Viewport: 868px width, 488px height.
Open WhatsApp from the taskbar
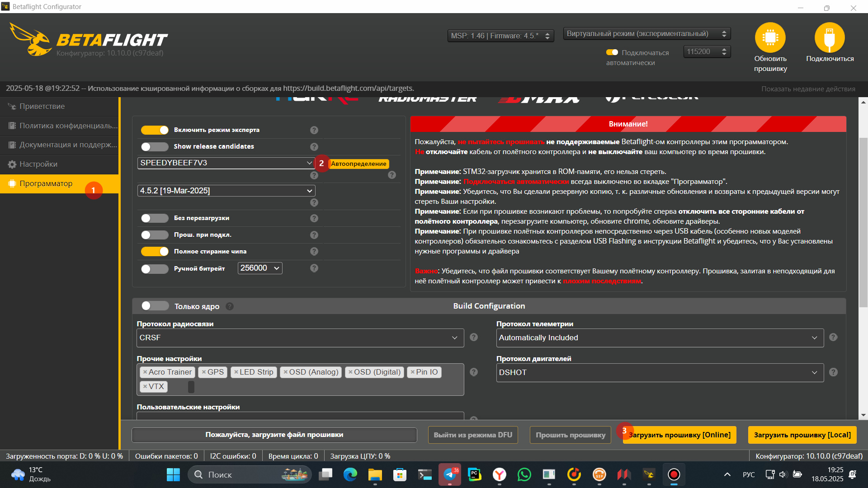[x=524, y=474]
